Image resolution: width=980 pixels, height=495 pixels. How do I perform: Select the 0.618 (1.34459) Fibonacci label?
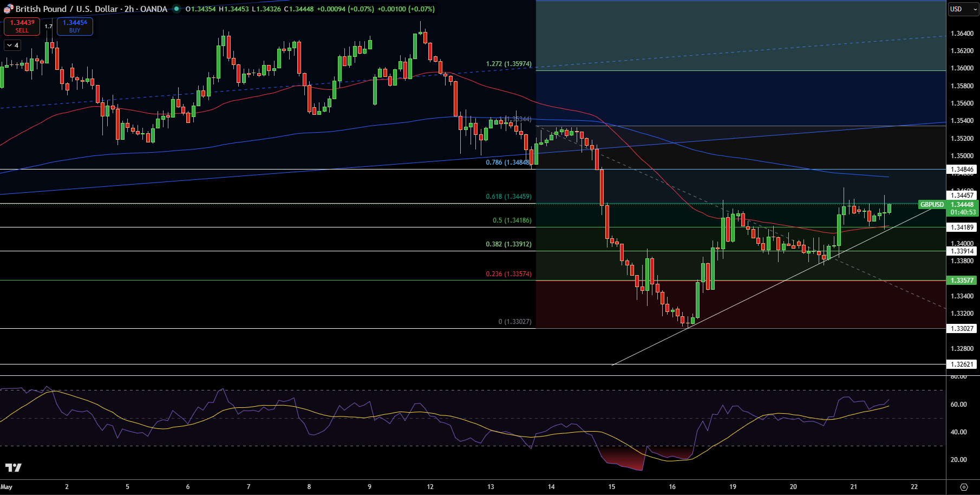pos(509,197)
